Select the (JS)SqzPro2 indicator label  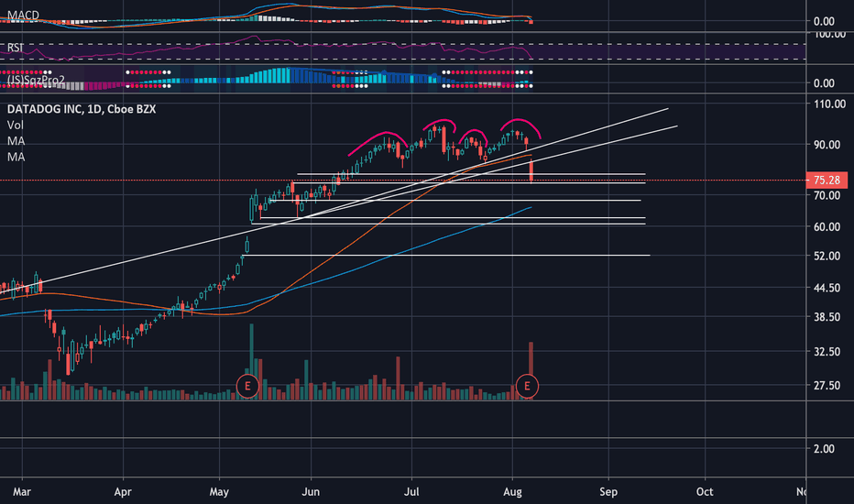tap(36, 81)
